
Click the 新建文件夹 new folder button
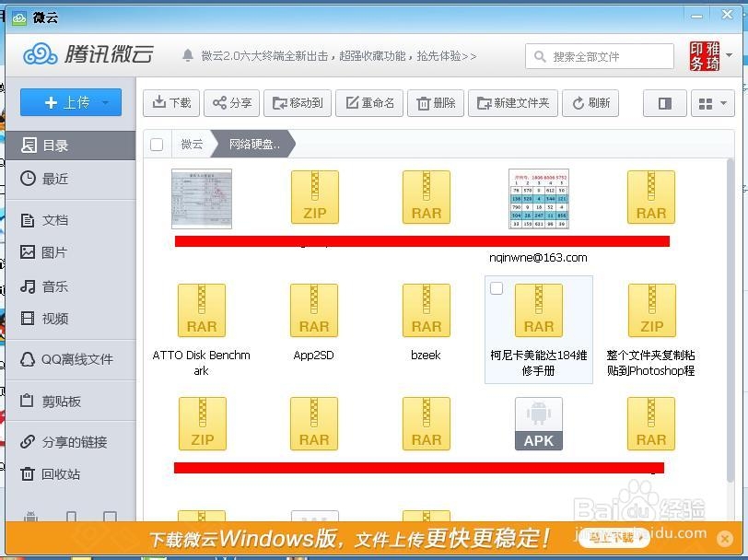pyautogui.click(x=513, y=103)
